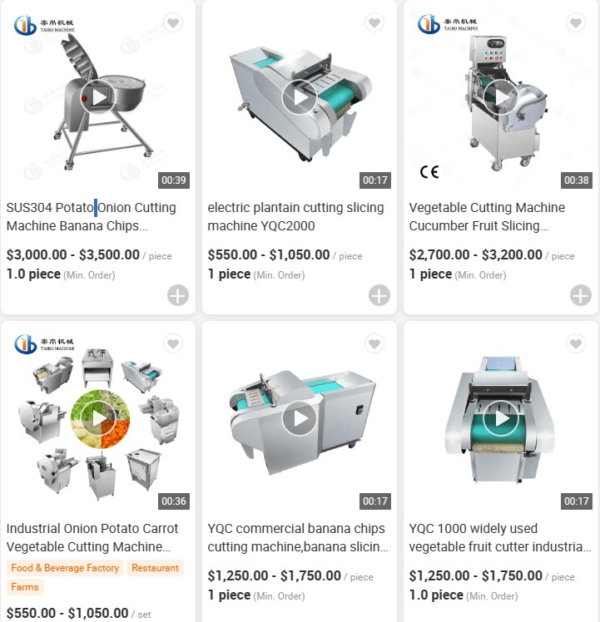Click heart icon on YQC 1000 vegetable cutter
The image size is (600, 622).
[576, 344]
